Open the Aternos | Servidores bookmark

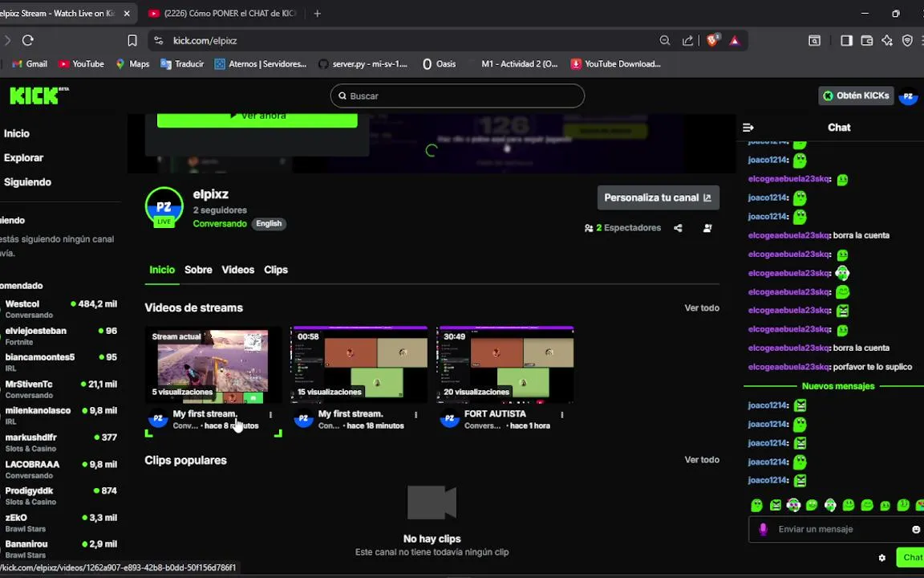(260, 63)
